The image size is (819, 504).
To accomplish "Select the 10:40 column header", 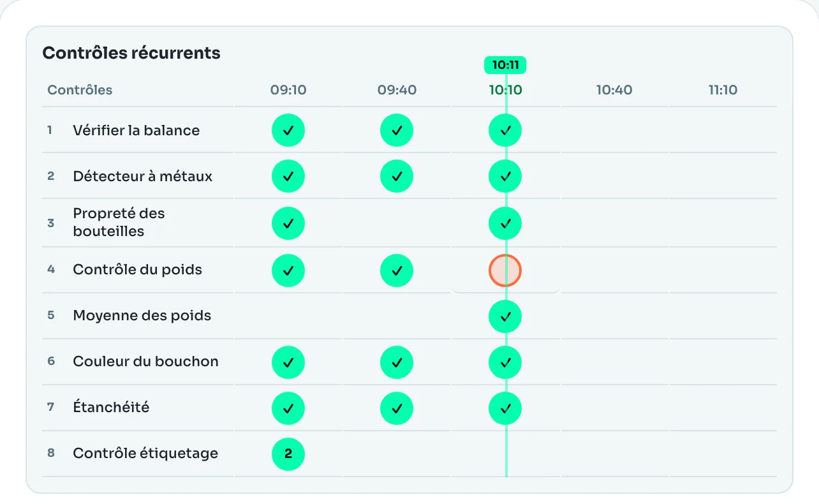I will tap(614, 90).
